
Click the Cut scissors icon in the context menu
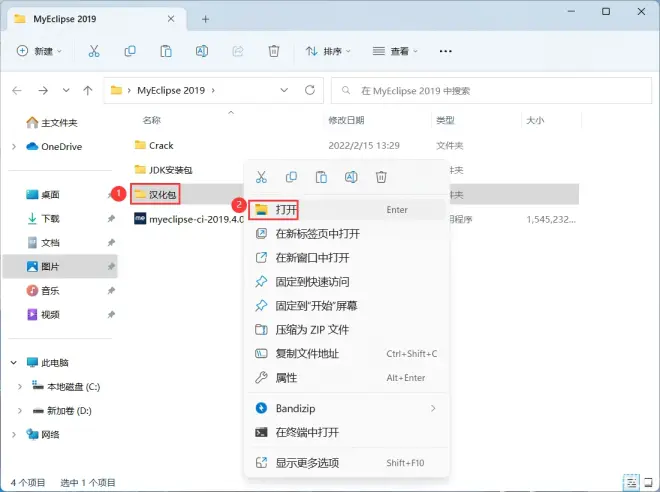pyautogui.click(x=261, y=177)
